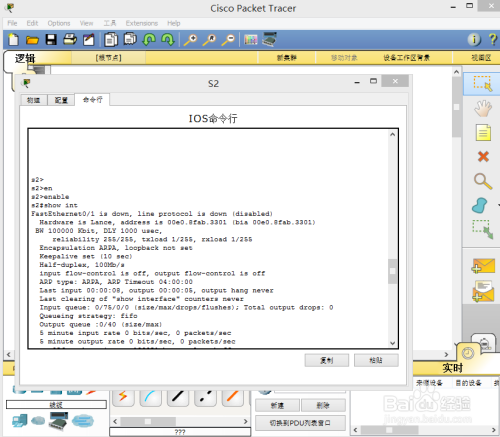Viewport: 500px width, 437px height.
Task: Open the Options menu
Action: pyautogui.click(x=59, y=23)
